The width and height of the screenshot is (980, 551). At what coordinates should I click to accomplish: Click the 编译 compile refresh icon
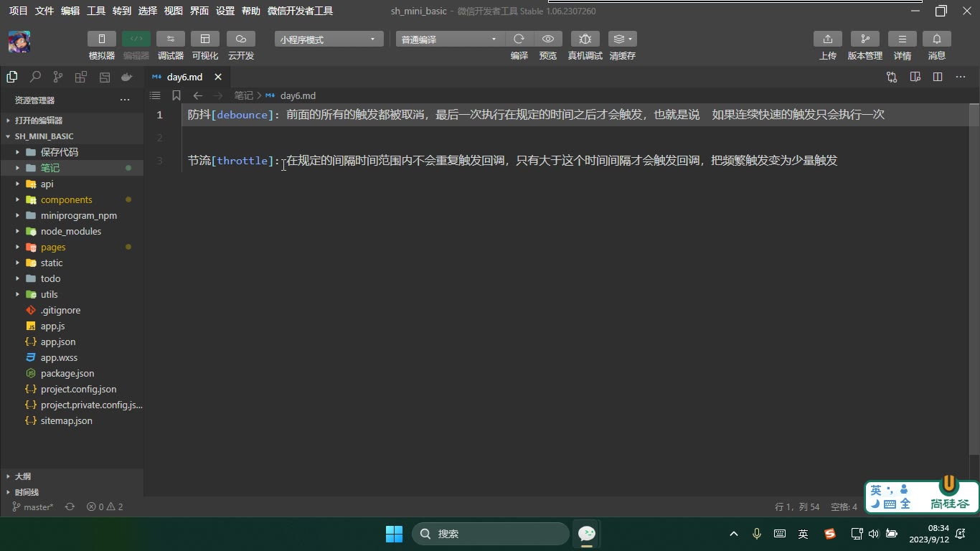tap(519, 39)
